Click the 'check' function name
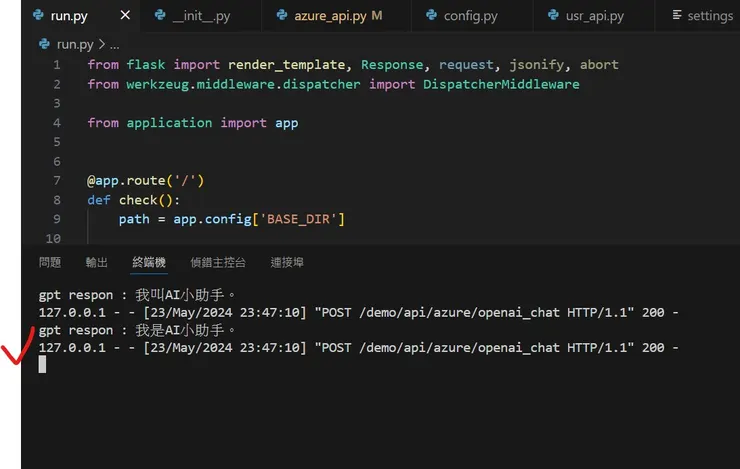Viewport: 740px width, 469px height. 138,200
